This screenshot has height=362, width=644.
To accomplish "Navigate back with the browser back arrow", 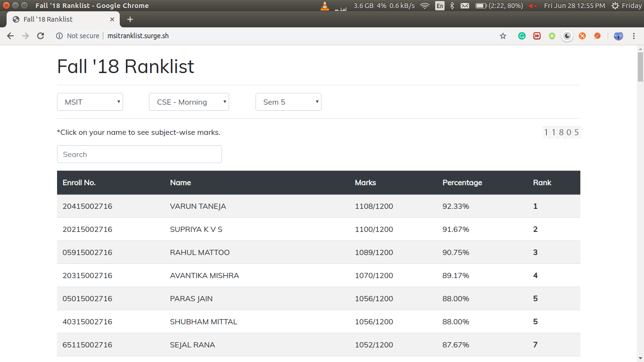I will (10, 36).
